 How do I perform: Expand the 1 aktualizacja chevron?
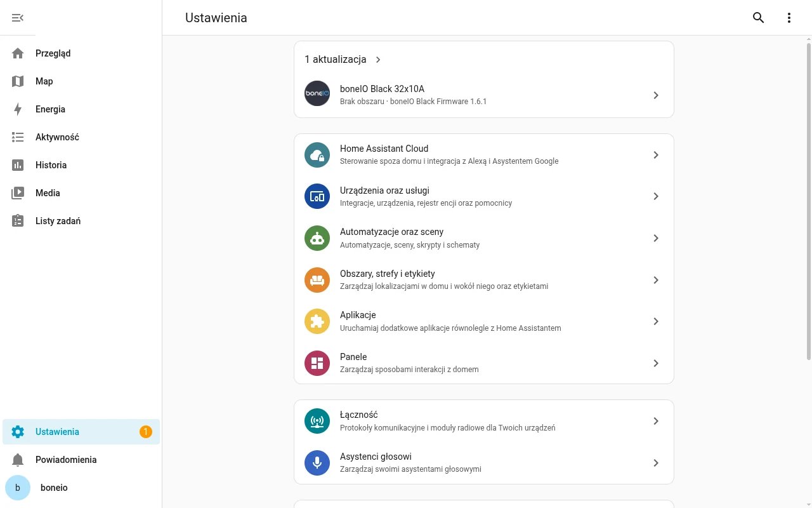coord(378,60)
